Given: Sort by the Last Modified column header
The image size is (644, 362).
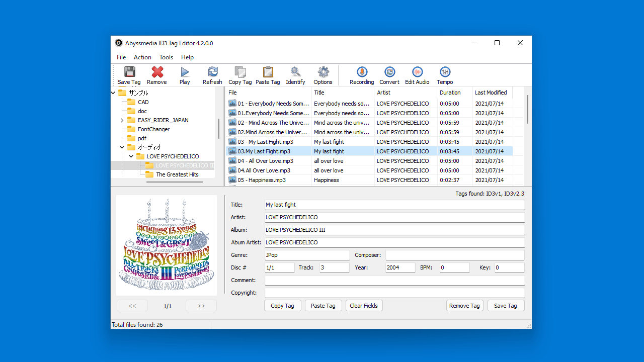Looking at the screenshot, I should tap(493, 93).
